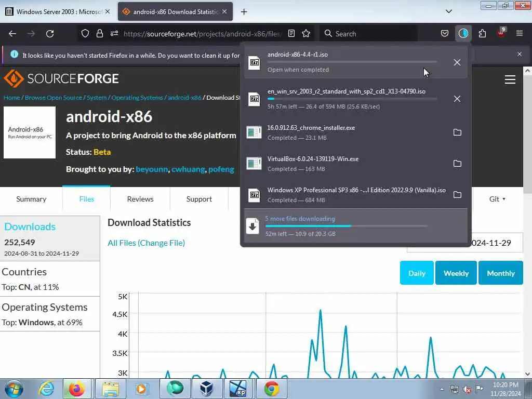Open the Reviews tab
This screenshot has height=399, width=532.
[140, 199]
